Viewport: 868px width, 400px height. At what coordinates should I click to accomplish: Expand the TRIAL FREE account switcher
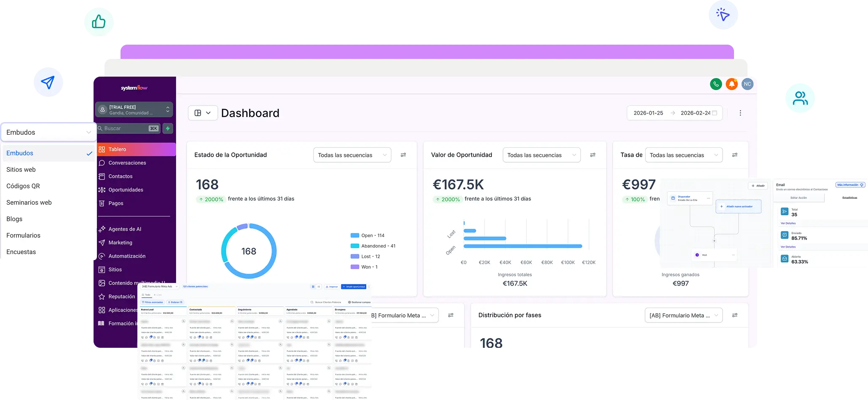pyautogui.click(x=134, y=109)
